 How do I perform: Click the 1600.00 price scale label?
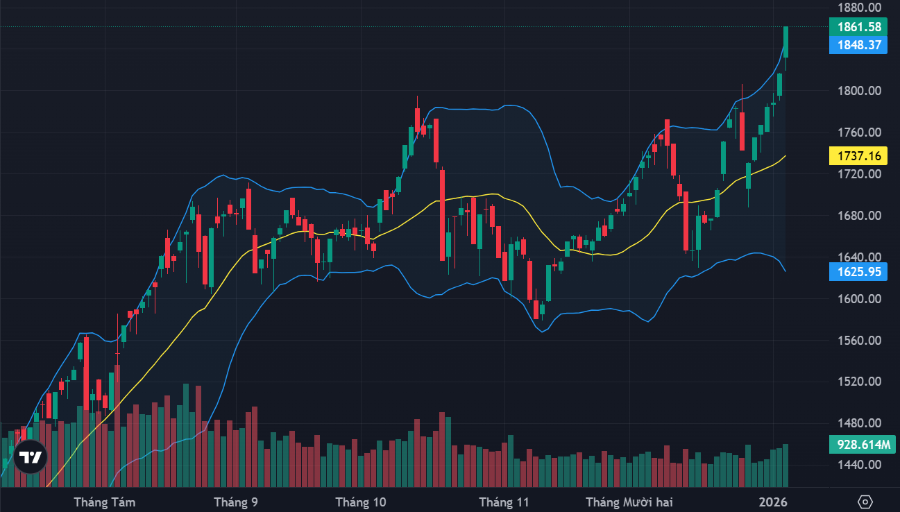click(859, 299)
